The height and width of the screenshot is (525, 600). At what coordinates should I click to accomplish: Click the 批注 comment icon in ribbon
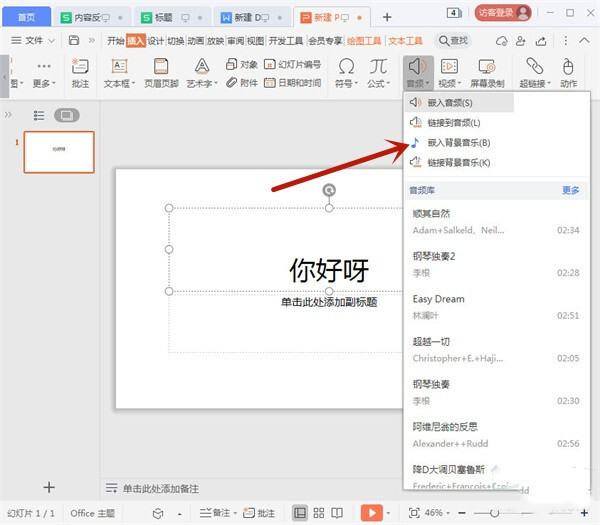[x=81, y=66]
